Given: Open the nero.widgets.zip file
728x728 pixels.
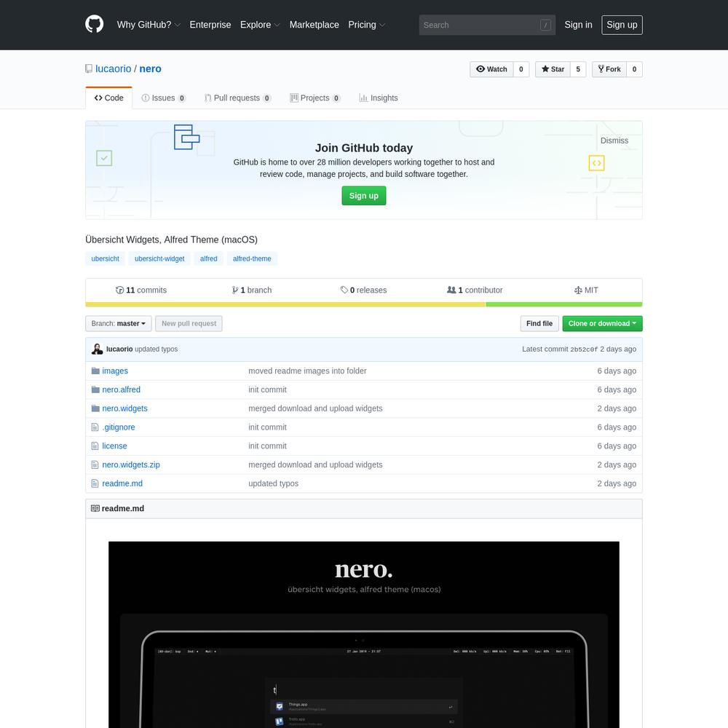Looking at the screenshot, I should (x=131, y=464).
